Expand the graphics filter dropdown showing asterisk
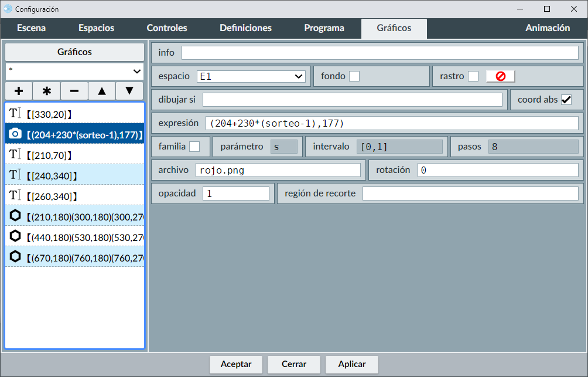 click(x=75, y=71)
